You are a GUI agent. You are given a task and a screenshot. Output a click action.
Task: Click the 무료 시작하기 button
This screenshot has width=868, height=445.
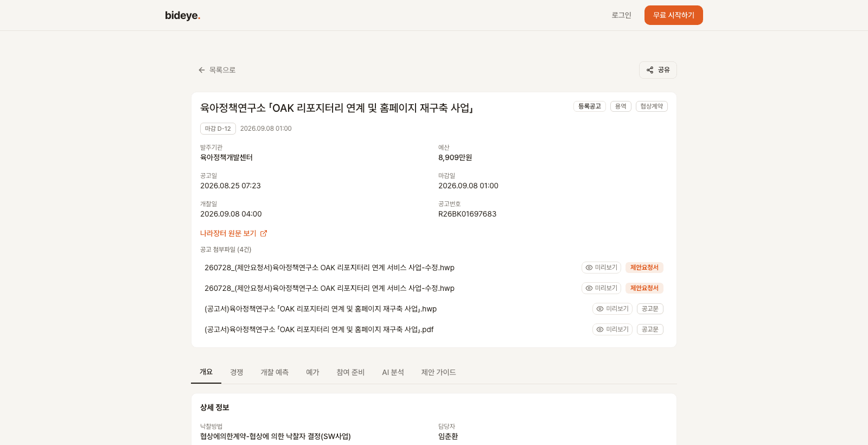pyautogui.click(x=674, y=15)
